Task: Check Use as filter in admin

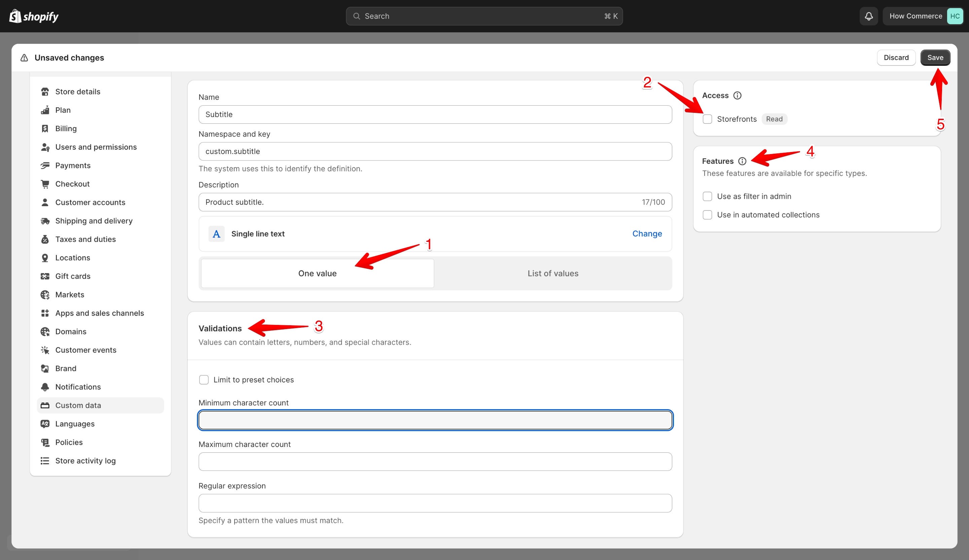Action: 707,196
